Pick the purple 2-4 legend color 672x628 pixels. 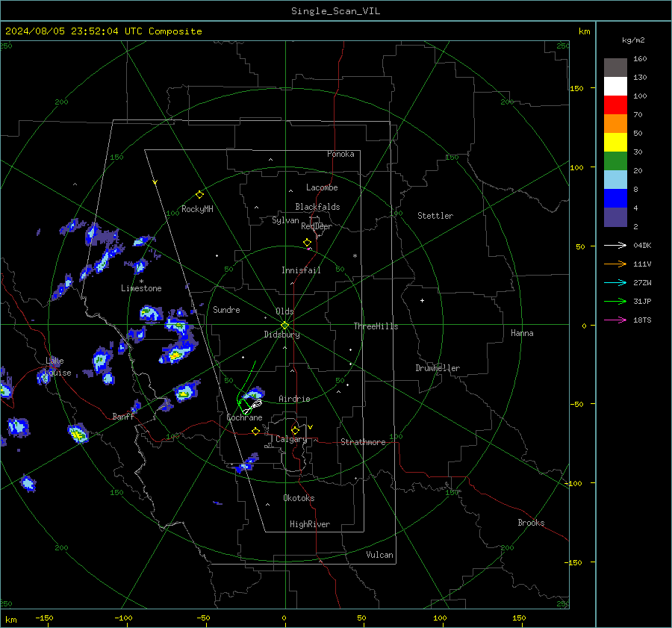coord(615,217)
